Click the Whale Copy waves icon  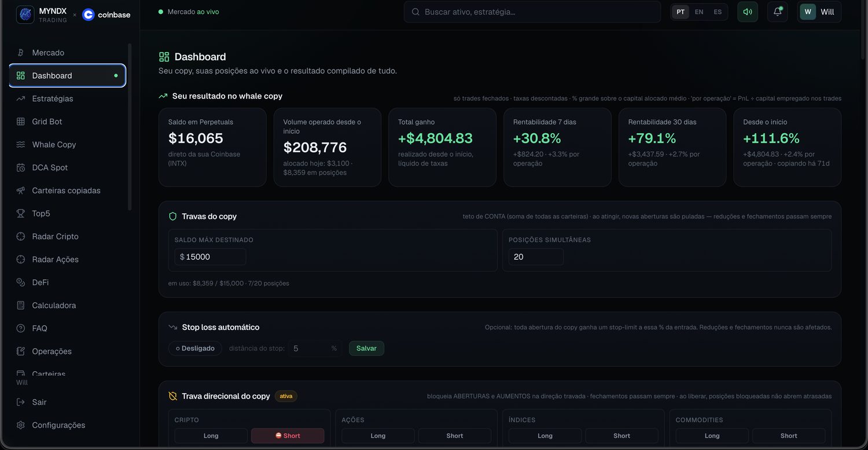click(x=21, y=145)
